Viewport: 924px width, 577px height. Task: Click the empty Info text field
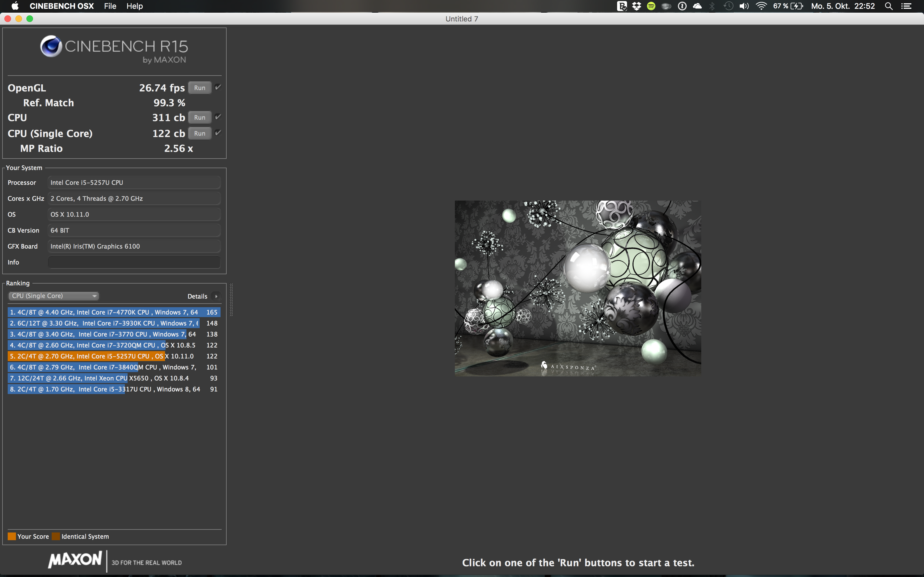[134, 262]
